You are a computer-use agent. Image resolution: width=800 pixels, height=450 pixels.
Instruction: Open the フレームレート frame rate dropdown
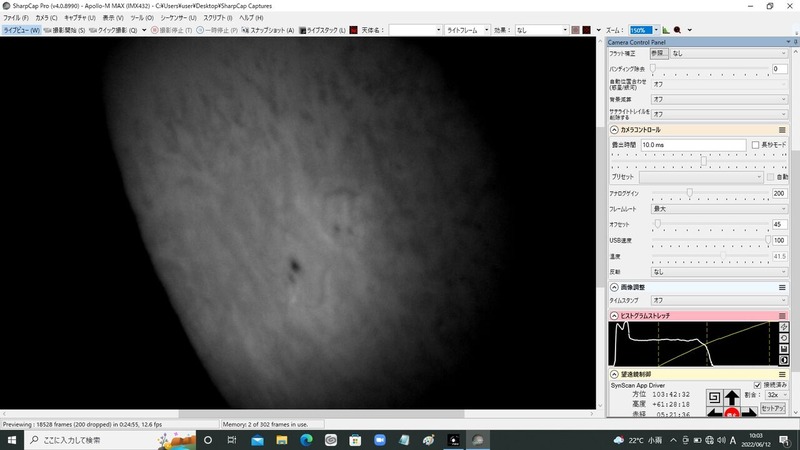[x=719, y=209]
